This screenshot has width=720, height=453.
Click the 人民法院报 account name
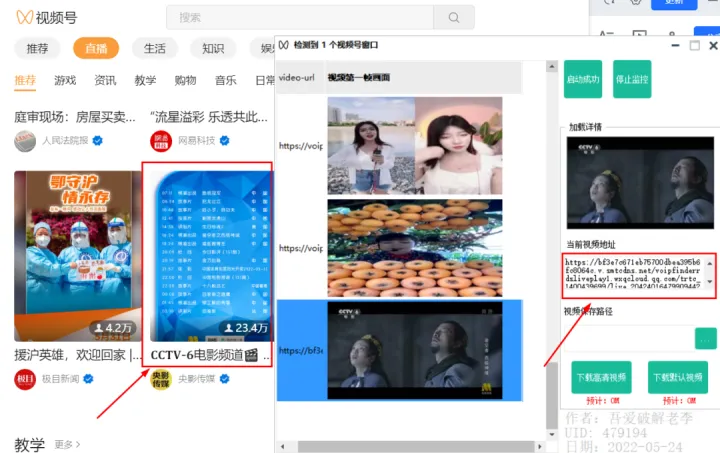coord(65,140)
